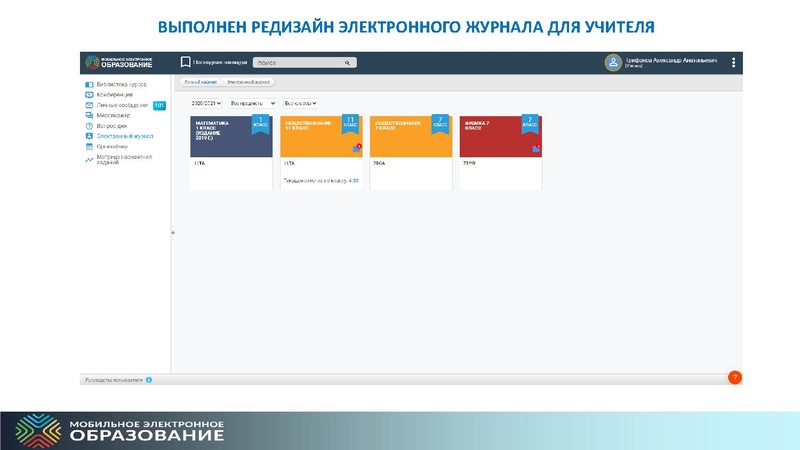This screenshot has width=800, height=450.
Task: Click the magnifier search icon
Action: [347, 63]
